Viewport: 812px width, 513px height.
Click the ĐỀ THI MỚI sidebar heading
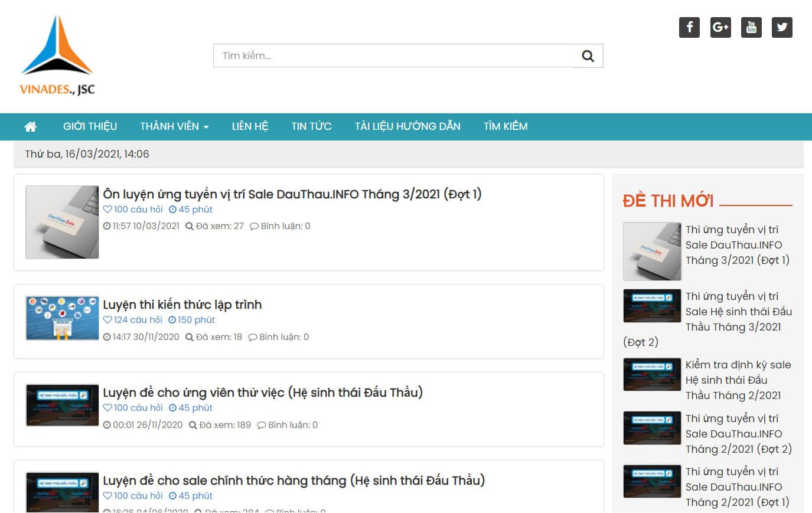tap(668, 201)
